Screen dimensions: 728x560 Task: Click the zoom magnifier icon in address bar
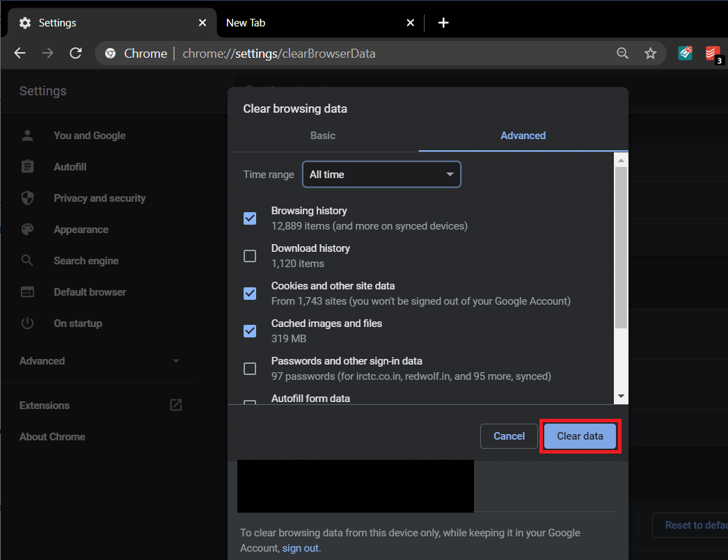pos(622,54)
